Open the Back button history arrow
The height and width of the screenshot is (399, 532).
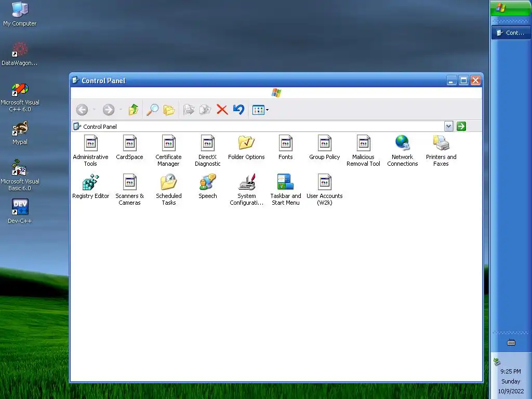pos(94,110)
